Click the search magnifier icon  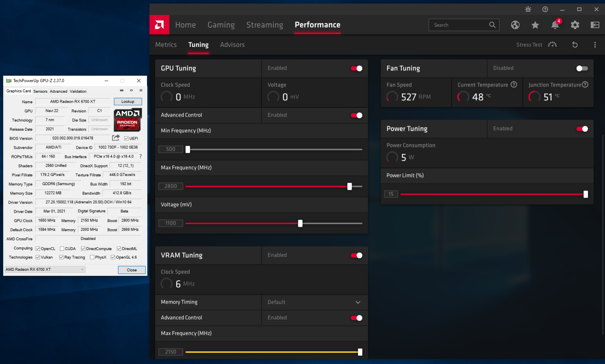pos(492,25)
